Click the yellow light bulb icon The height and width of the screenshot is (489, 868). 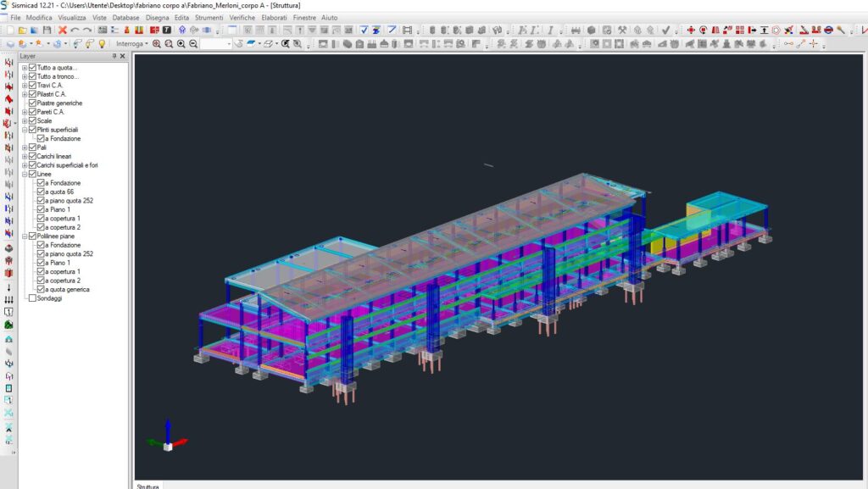102,43
